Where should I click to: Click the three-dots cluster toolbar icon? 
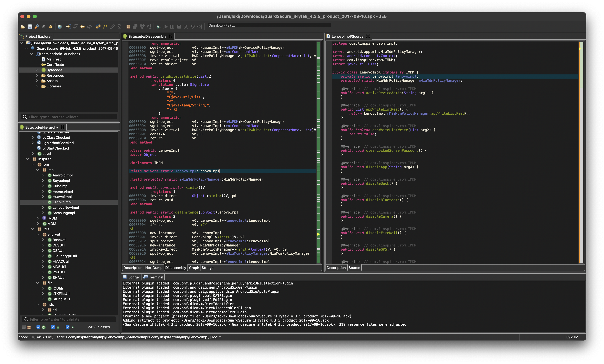pyautogui.click(x=142, y=27)
